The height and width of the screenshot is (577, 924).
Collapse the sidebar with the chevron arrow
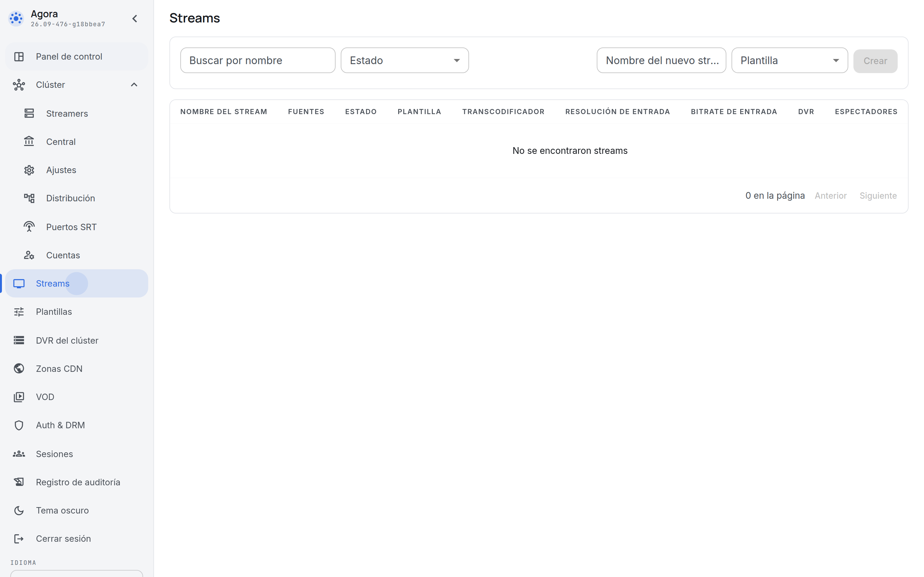(x=134, y=18)
